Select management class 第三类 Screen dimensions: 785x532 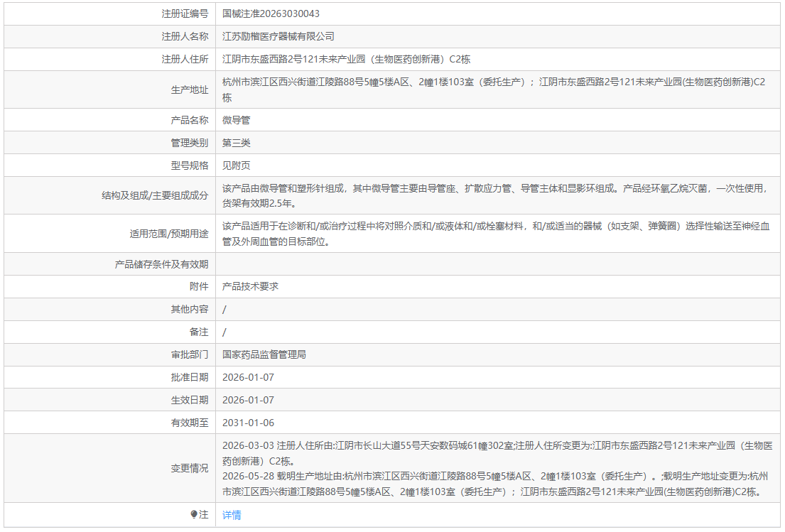pos(237,143)
